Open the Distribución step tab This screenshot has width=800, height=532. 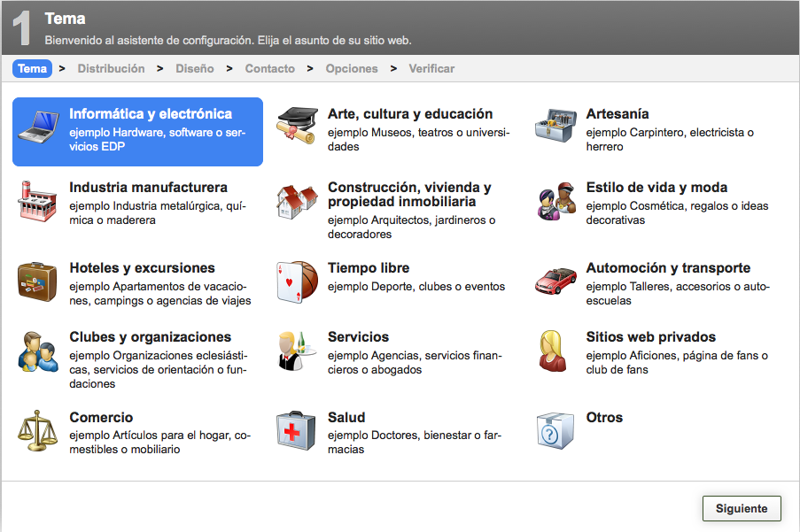pyautogui.click(x=111, y=68)
